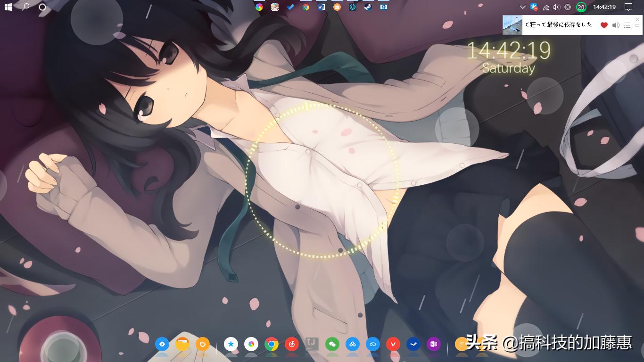The width and height of the screenshot is (644, 362).
Task: Open the anime character app in taskbar
Action: coord(275,7)
